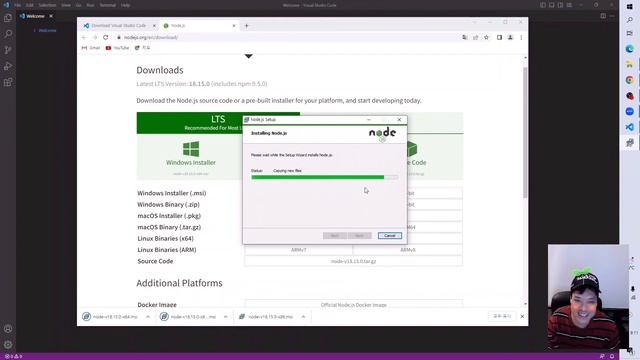Click the webcam video thumbnail
Screen dimensions: 640x360
(588, 297)
